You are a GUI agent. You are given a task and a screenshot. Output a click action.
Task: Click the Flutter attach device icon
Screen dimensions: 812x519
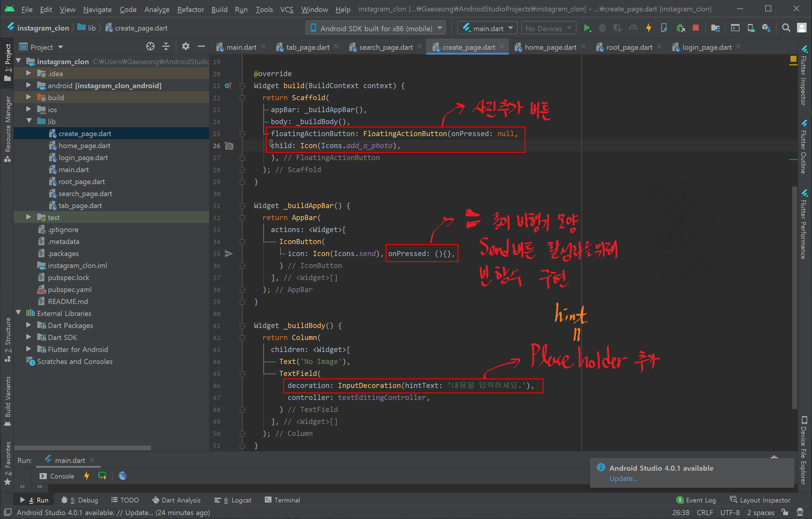(x=664, y=28)
